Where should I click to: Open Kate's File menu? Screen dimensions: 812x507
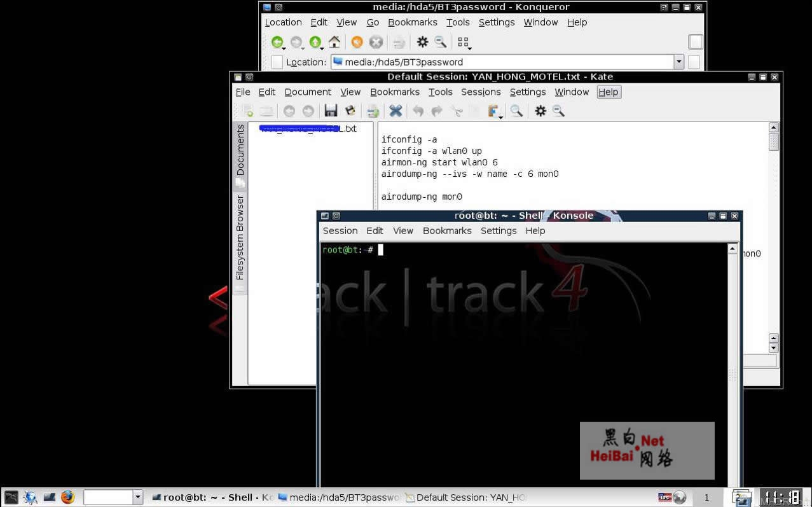(x=243, y=92)
